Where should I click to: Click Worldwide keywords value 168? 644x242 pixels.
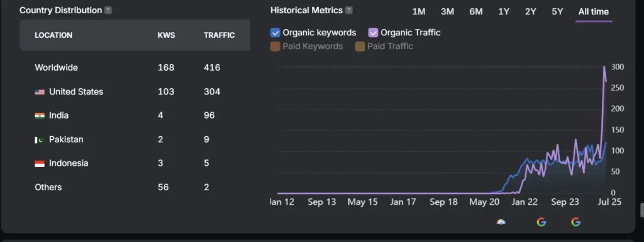click(x=166, y=67)
